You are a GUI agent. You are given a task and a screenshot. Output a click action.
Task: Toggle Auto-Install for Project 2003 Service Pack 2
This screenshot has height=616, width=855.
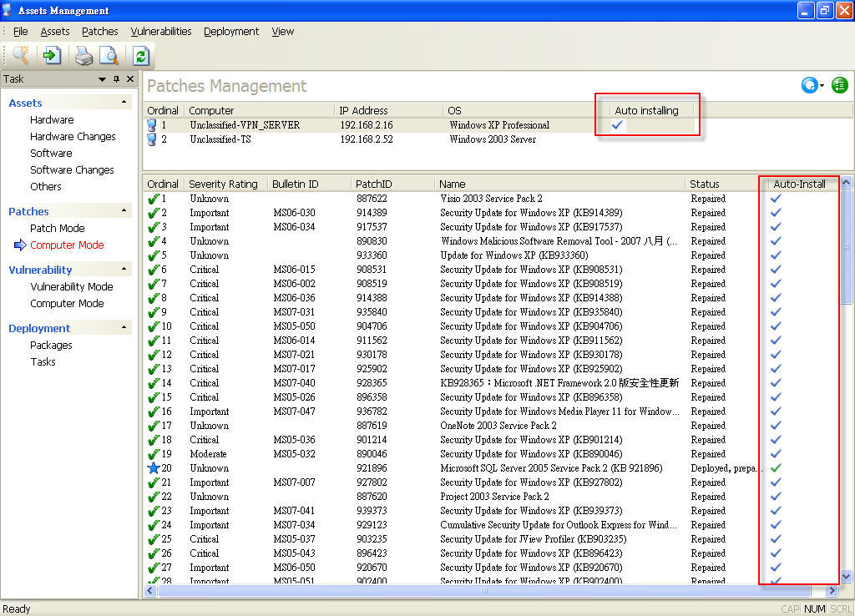point(776,496)
